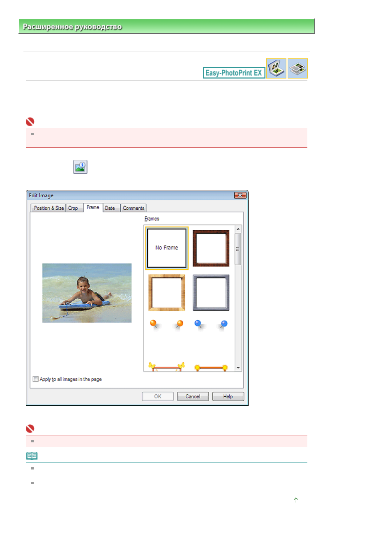
Task: Choose the light wood frame
Action: click(167, 292)
